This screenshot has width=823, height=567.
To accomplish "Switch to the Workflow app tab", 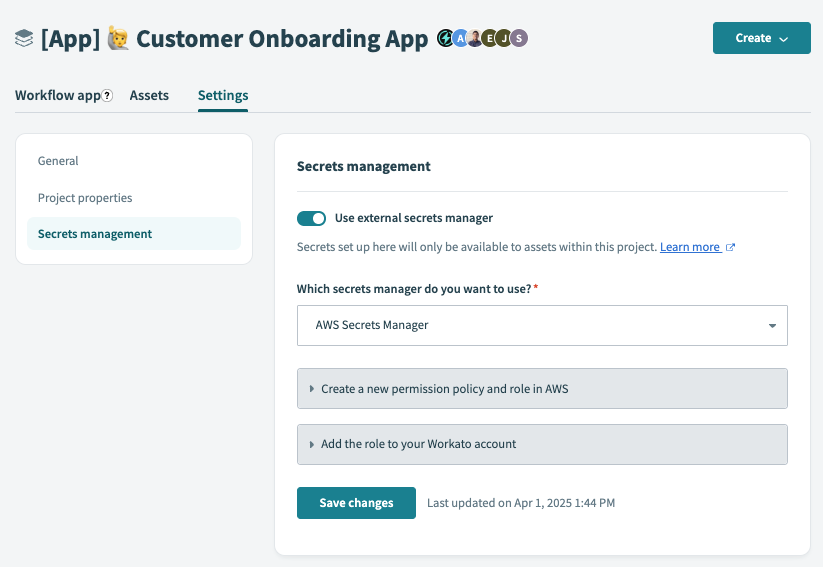I will (x=58, y=96).
